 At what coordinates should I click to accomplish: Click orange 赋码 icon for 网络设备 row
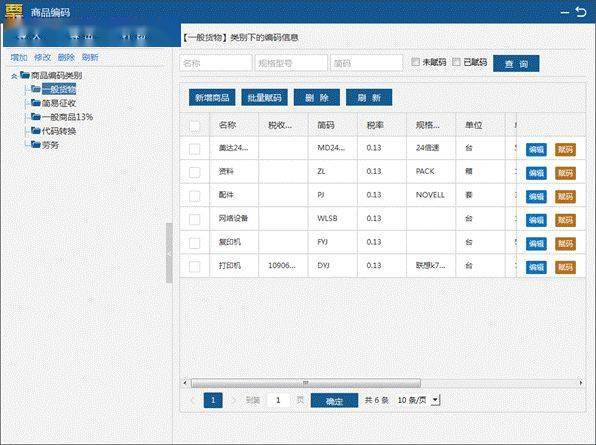point(565,220)
